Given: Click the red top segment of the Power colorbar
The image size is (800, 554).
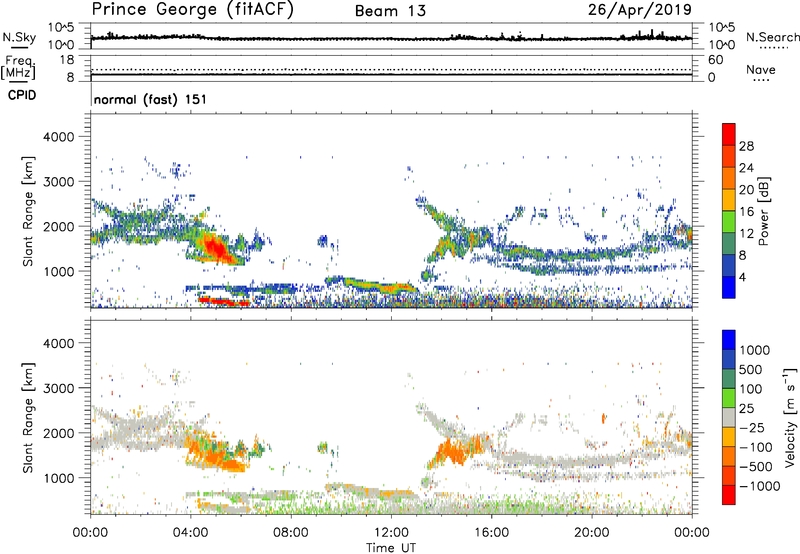Looking at the screenshot, I should coord(729,135).
